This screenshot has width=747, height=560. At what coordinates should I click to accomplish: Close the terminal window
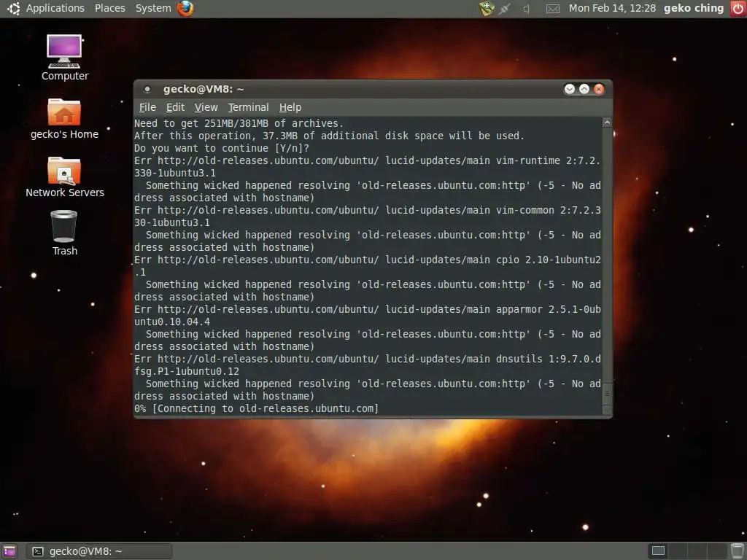pyautogui.click(x=599, y=89)
